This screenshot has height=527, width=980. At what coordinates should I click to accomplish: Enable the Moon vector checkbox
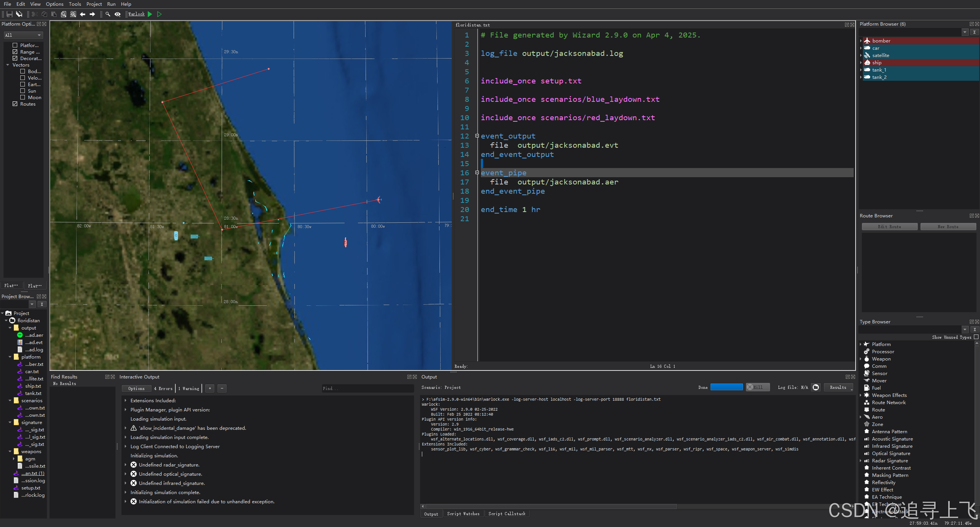click(x=23, y=97)
